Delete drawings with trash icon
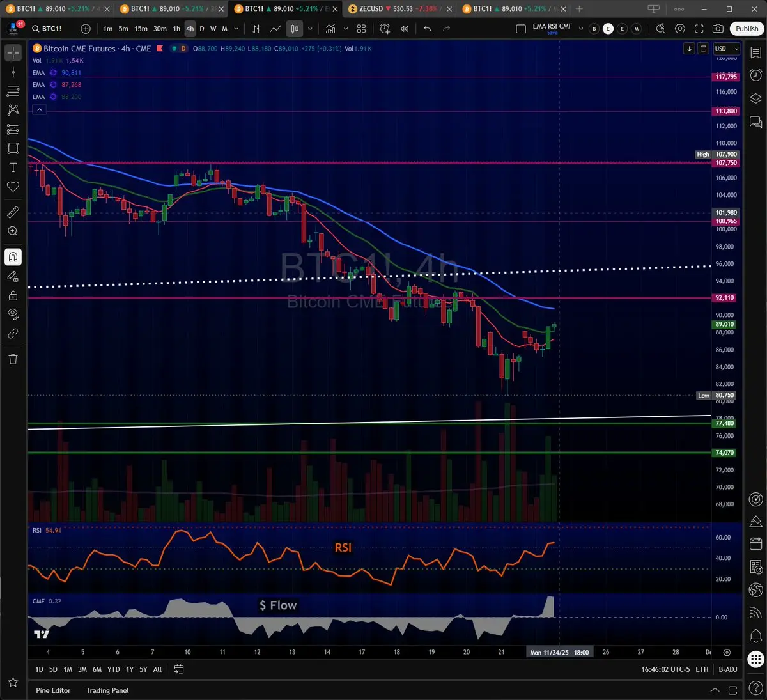 click(x=13, y=359)
